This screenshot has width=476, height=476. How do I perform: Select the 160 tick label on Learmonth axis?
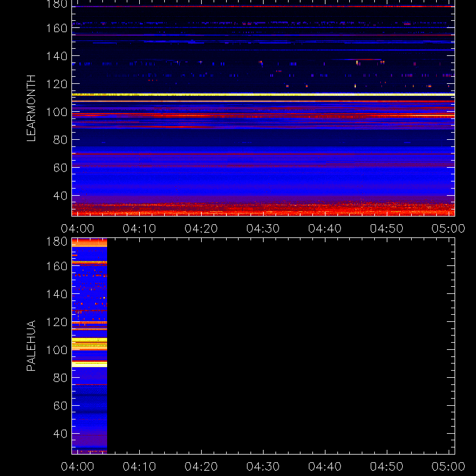tap(57, 28)
